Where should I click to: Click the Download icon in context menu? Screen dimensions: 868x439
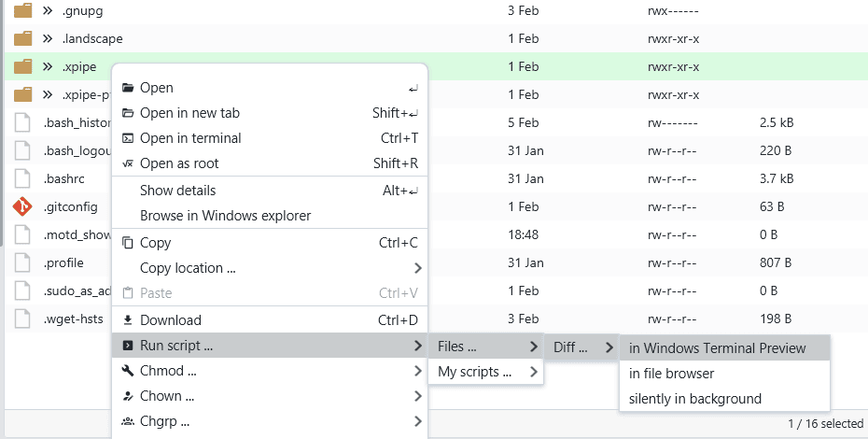click(x=128, y=320)
